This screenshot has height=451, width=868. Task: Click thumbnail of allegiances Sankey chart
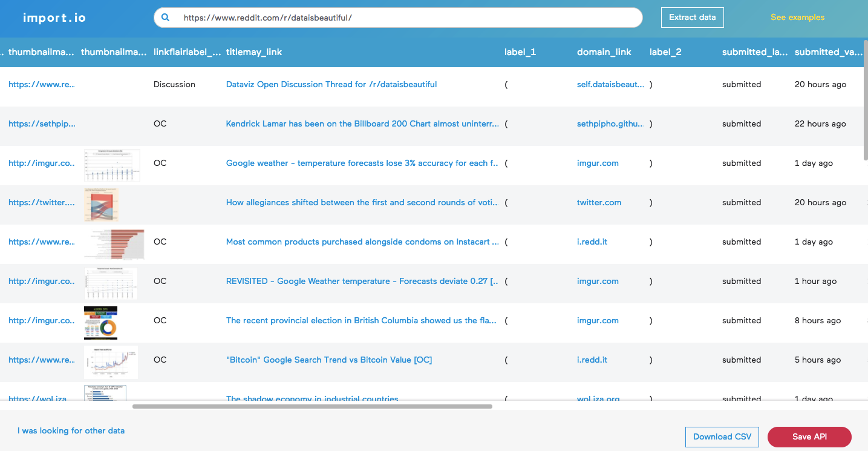101,205
